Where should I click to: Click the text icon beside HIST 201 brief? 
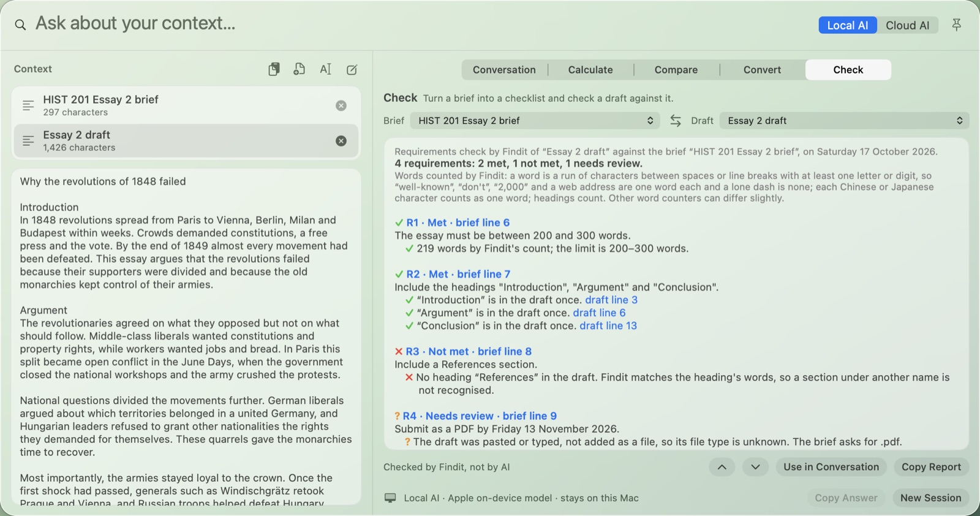pos(28,105)
